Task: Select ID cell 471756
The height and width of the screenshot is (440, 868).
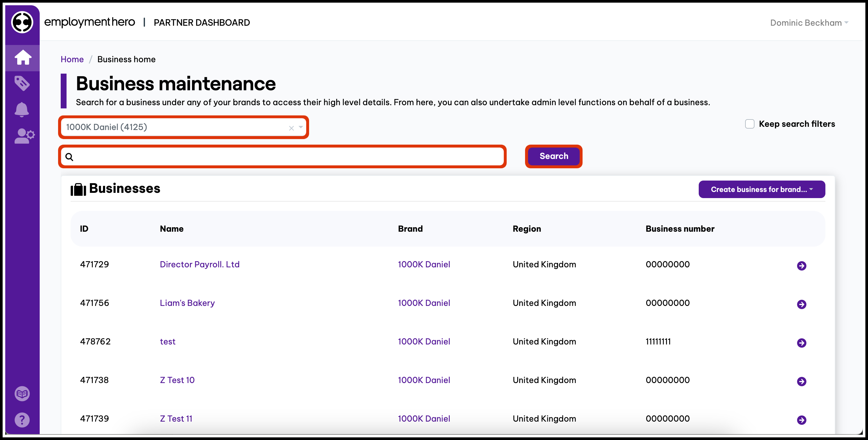Action: (94, 303)
